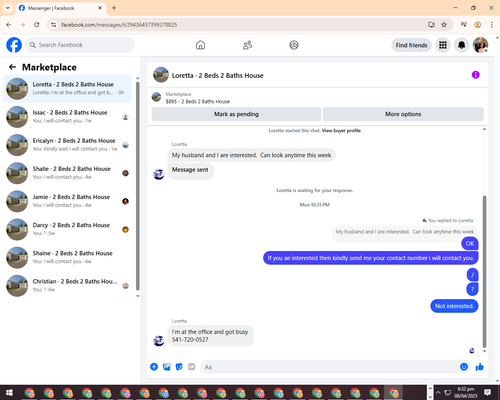Click Loretta's avatar next to the last message
This screenshot has width=500, height=400.
click(x=159, y=341)
